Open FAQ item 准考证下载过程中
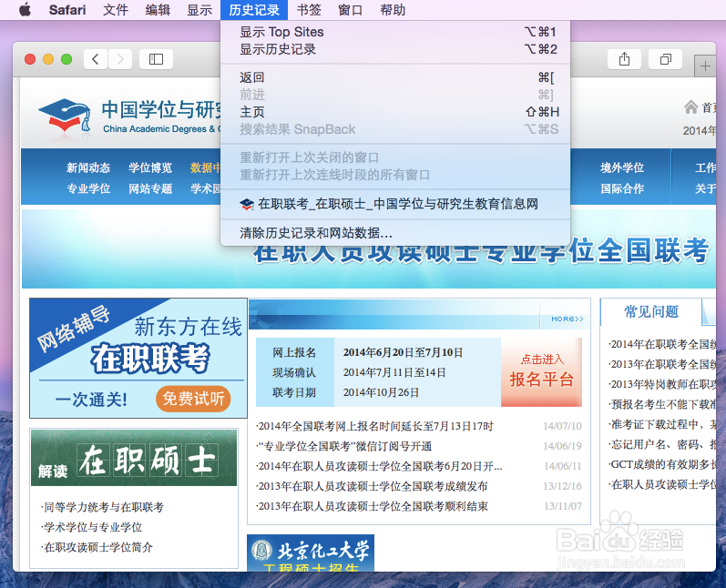726x588 pixels. pos(662,424)
